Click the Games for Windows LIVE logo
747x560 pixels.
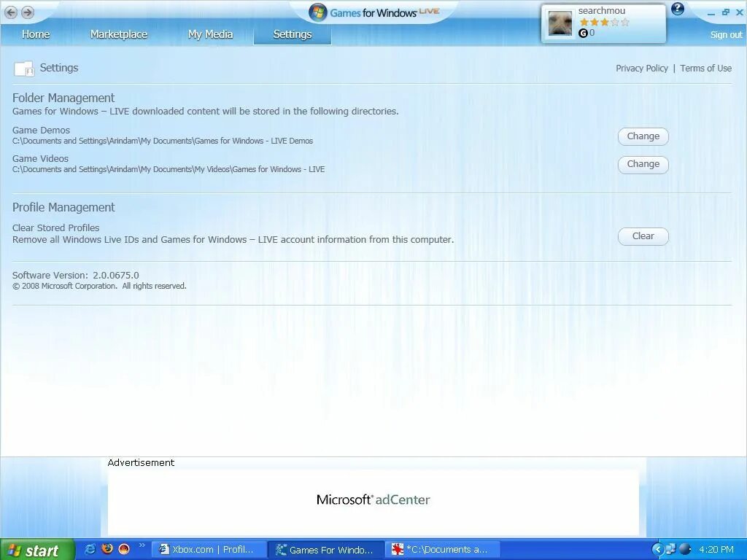point(374,12)
